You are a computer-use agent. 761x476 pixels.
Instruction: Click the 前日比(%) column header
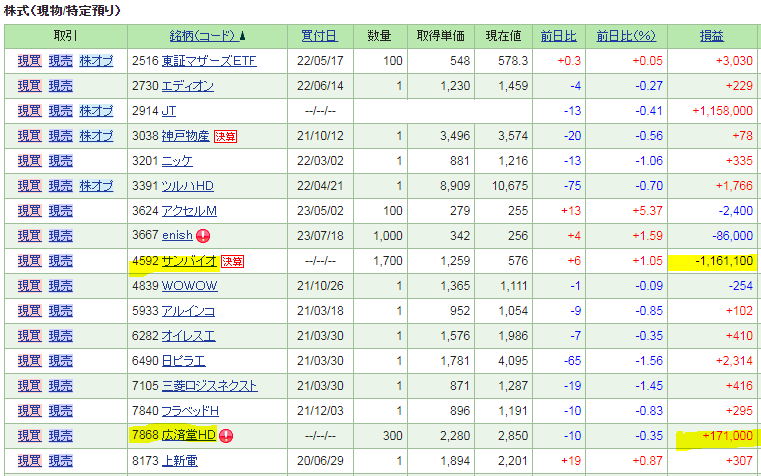625,35
